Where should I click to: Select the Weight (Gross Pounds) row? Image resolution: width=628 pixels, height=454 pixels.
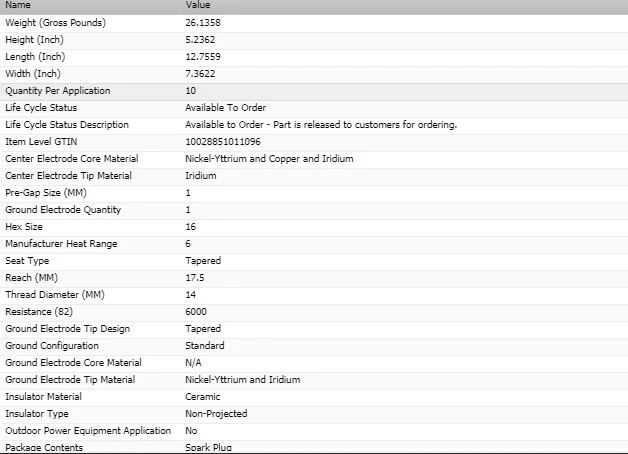(55, 23)
